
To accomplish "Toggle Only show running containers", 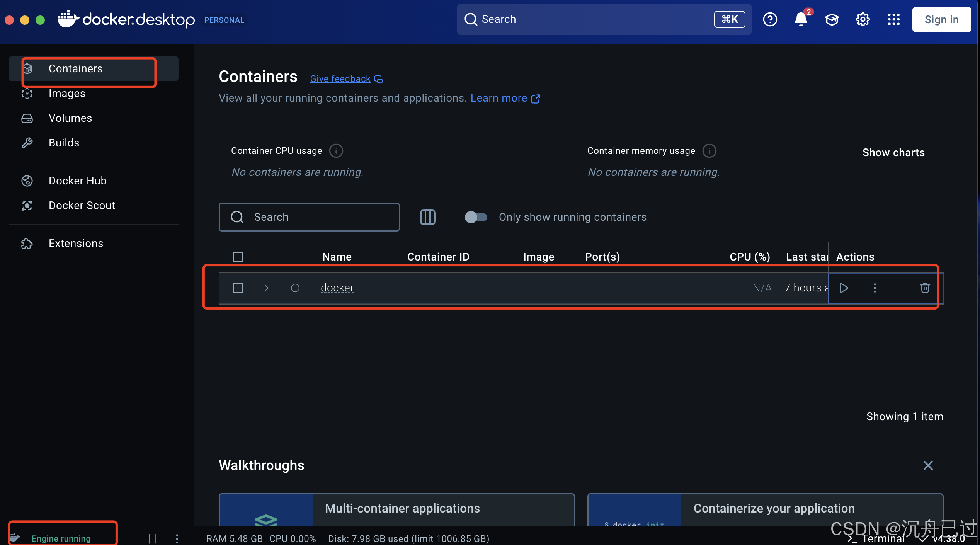I will (476, 217).
